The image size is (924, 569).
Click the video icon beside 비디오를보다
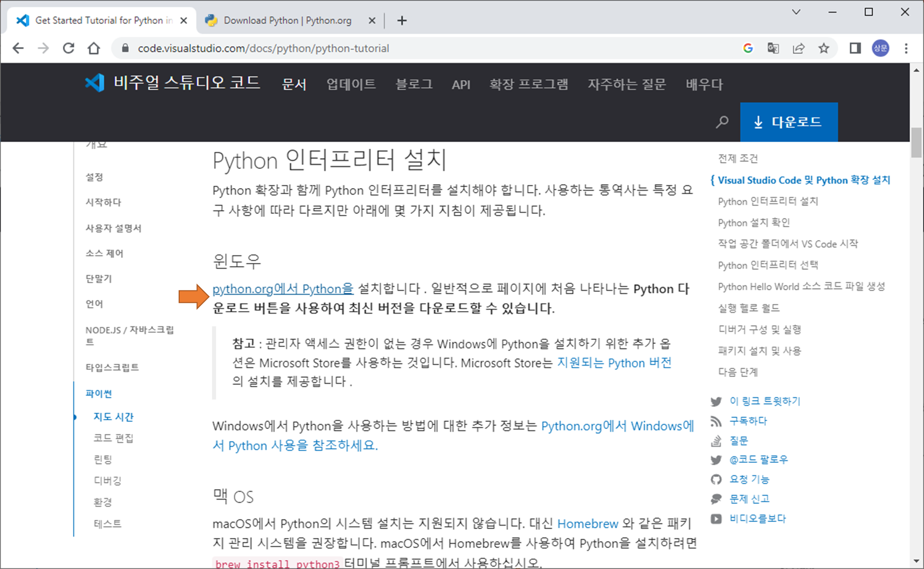pyautogui.click(x=716, y=518)
